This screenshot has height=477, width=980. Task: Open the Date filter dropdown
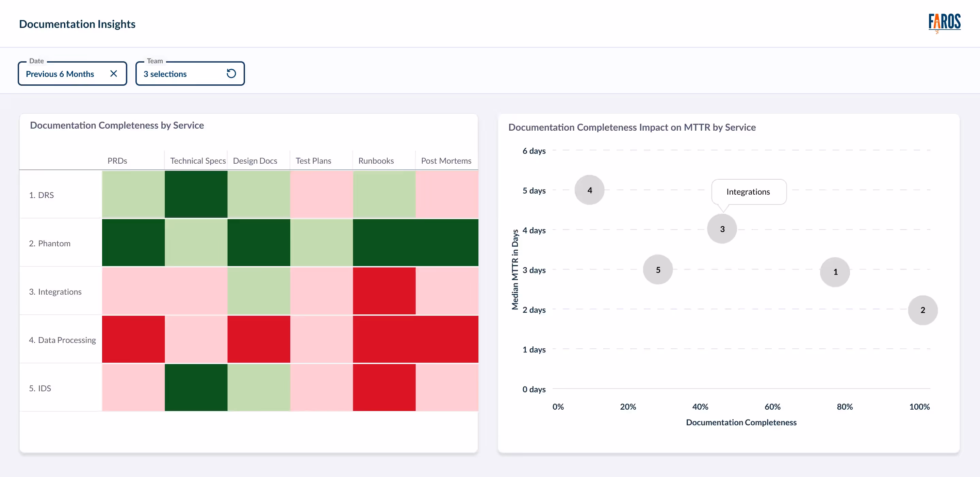pyautogui.click(x=60, y=74)
